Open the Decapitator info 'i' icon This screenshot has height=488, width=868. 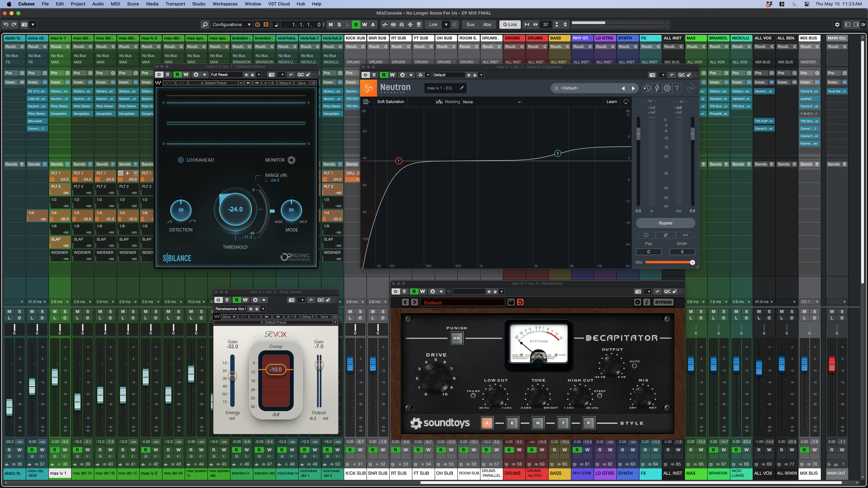[646, 302]
